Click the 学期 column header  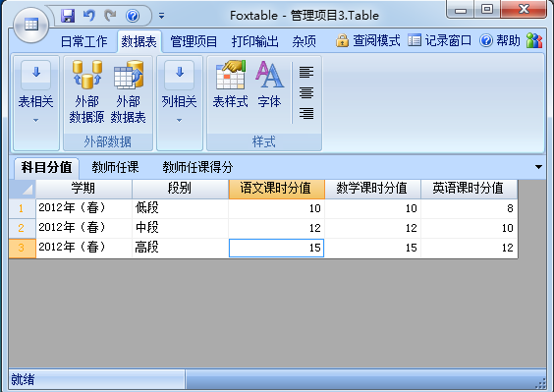[83, 189]
